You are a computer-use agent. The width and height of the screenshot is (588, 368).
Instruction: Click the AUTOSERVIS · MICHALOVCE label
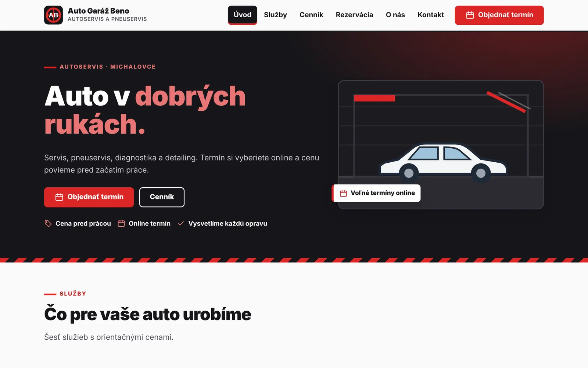108,67
